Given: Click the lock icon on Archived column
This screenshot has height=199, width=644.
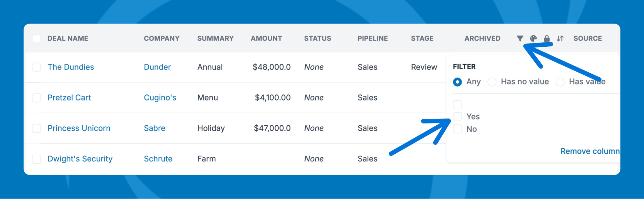Looking at the screenshot, I should 547,38.
